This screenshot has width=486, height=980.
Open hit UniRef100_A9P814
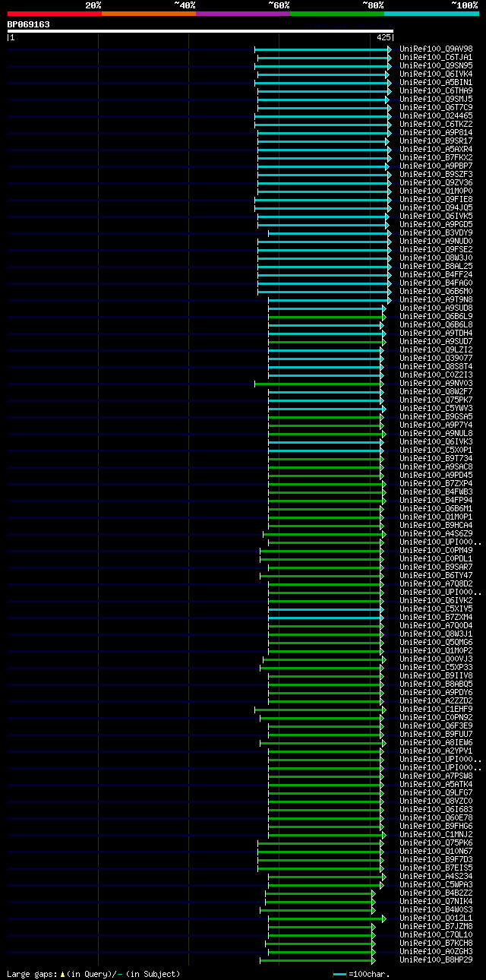pyautogui.click(x=436, y=132)
